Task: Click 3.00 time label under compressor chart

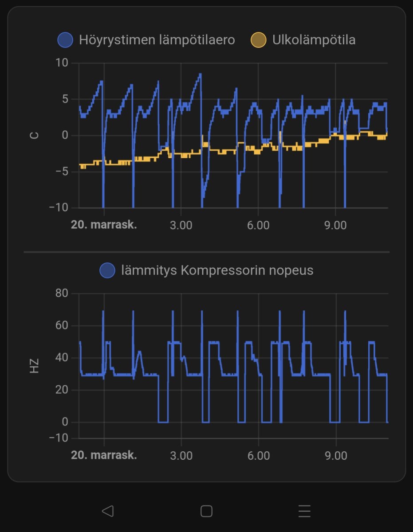Action: pyautogui.click(x=181, y=455)
